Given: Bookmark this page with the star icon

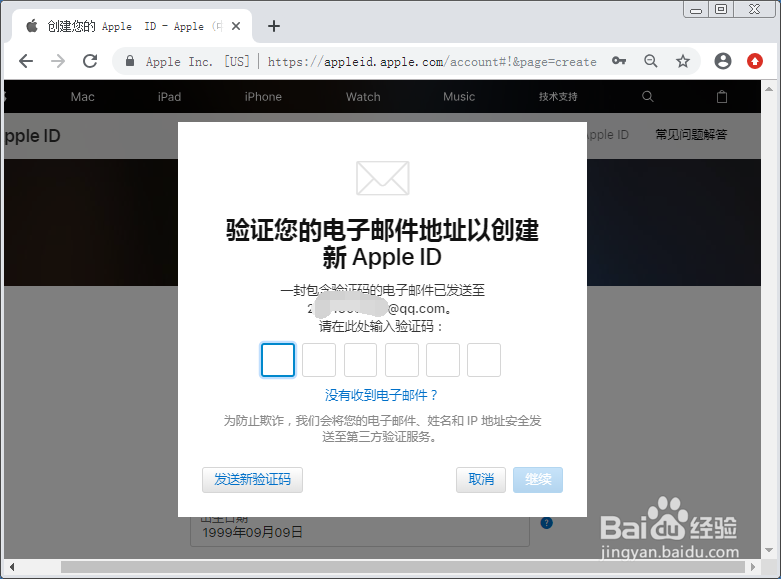Looking at the screenshot, I should [683, 61].
